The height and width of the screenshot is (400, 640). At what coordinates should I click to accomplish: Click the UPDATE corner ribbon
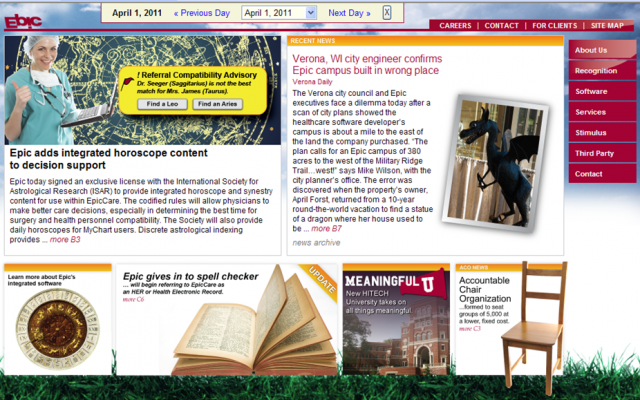pos(320,281)
